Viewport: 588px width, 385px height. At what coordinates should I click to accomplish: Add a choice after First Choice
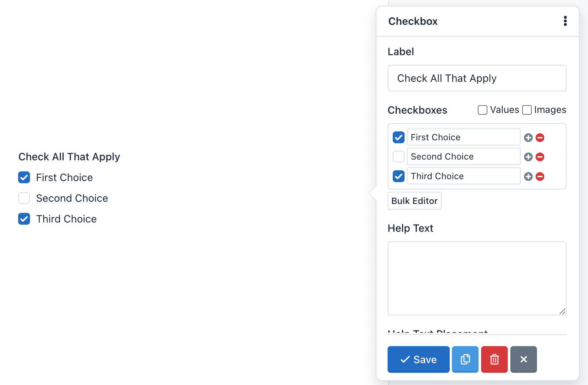528,138
